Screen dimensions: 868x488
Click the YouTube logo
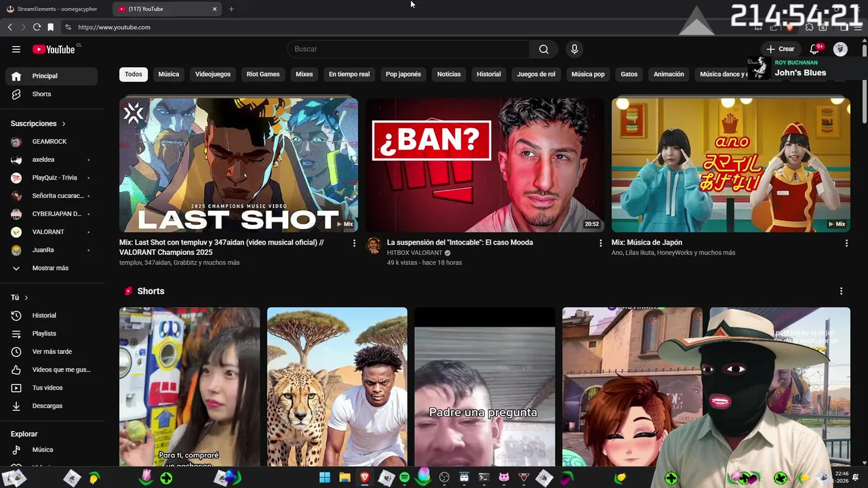pos(54,49)
